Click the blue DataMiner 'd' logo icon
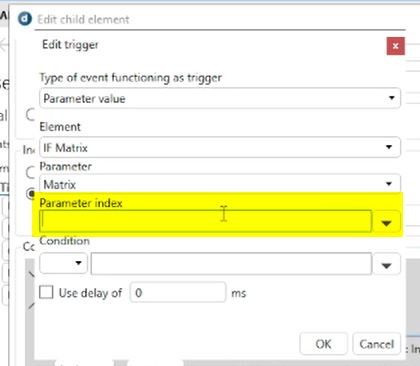420x366 pixels. (25, 19)
